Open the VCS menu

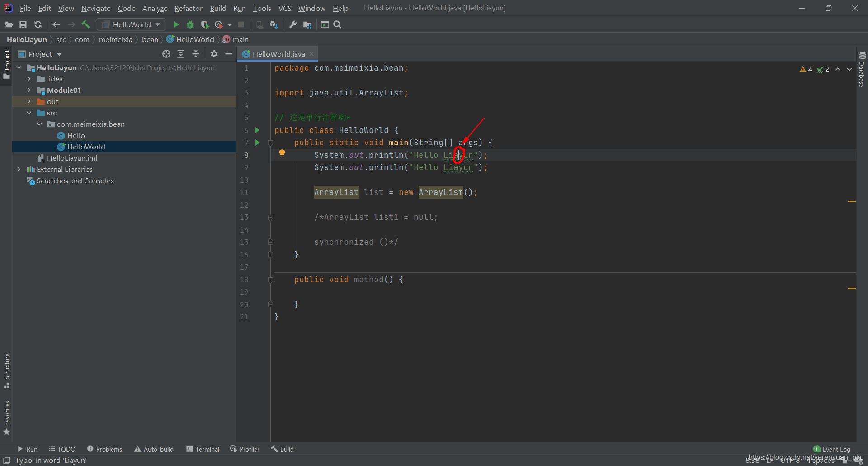[x=285, y=8]
